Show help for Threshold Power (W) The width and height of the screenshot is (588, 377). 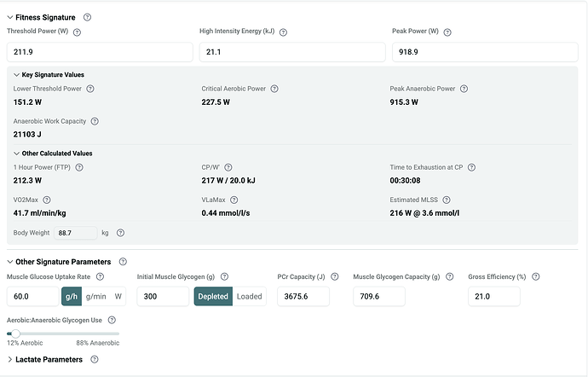(77, 32)
